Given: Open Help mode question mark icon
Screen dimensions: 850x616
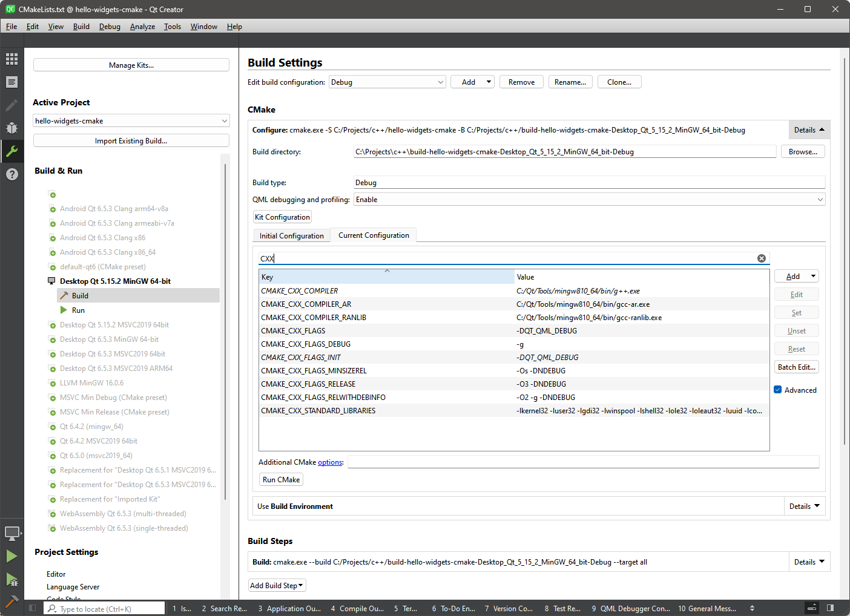Looking at the screenshot, I should pyautogui.click(x=12, y=174).
